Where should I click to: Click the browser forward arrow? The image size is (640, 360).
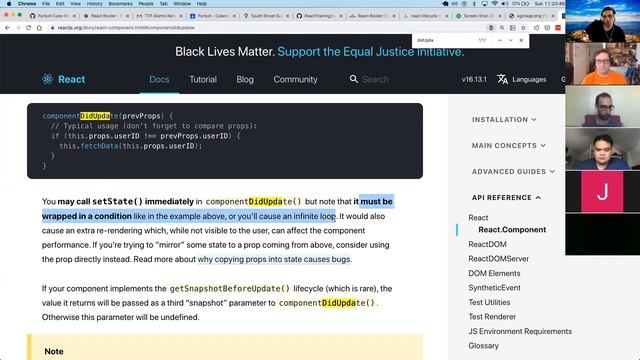[x=18, y=28]
